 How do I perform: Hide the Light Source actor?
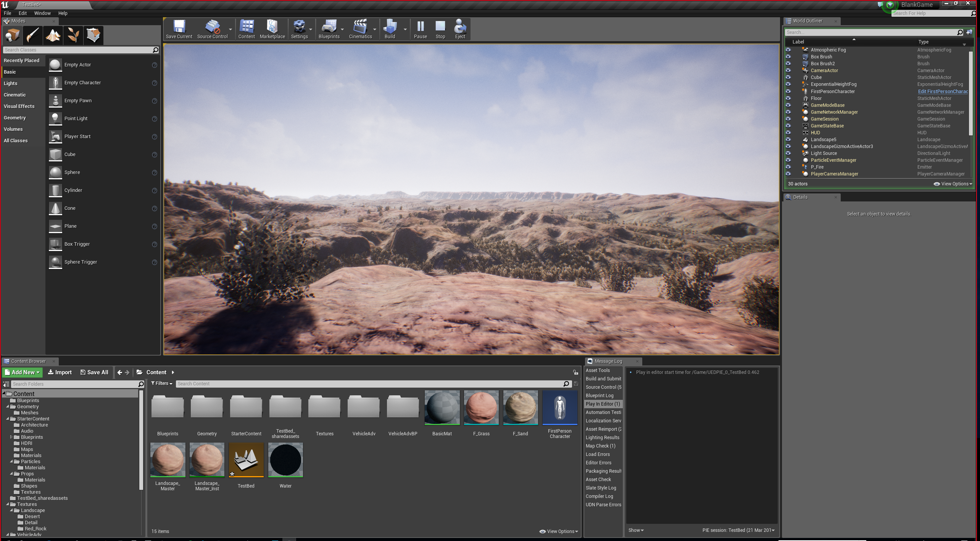pyautogui.click(x=788, y=153)
